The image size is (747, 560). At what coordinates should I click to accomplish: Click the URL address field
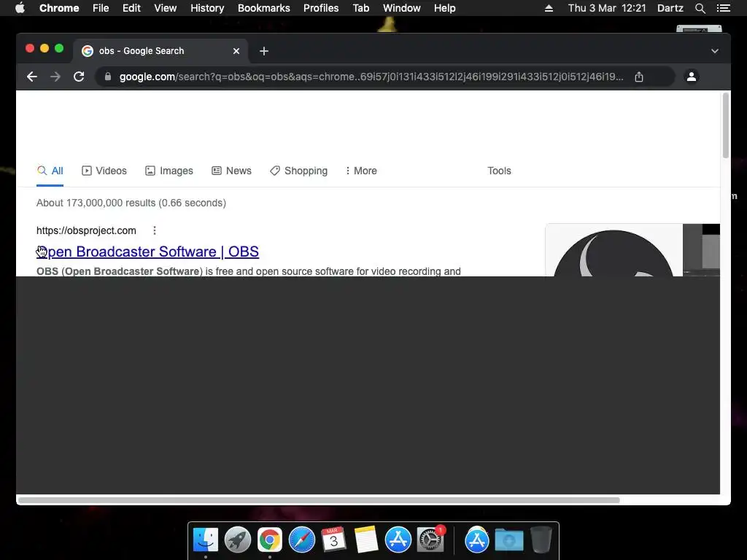coord(371,77)
